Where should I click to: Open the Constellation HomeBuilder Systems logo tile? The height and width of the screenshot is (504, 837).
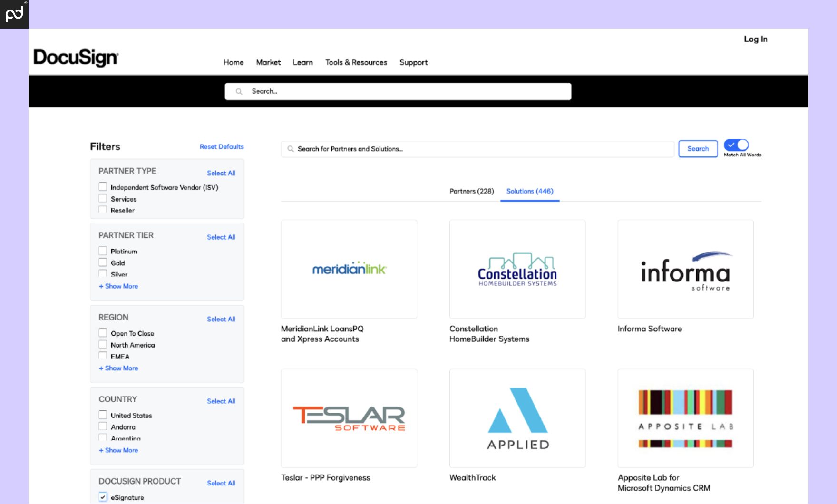(517, 269)
